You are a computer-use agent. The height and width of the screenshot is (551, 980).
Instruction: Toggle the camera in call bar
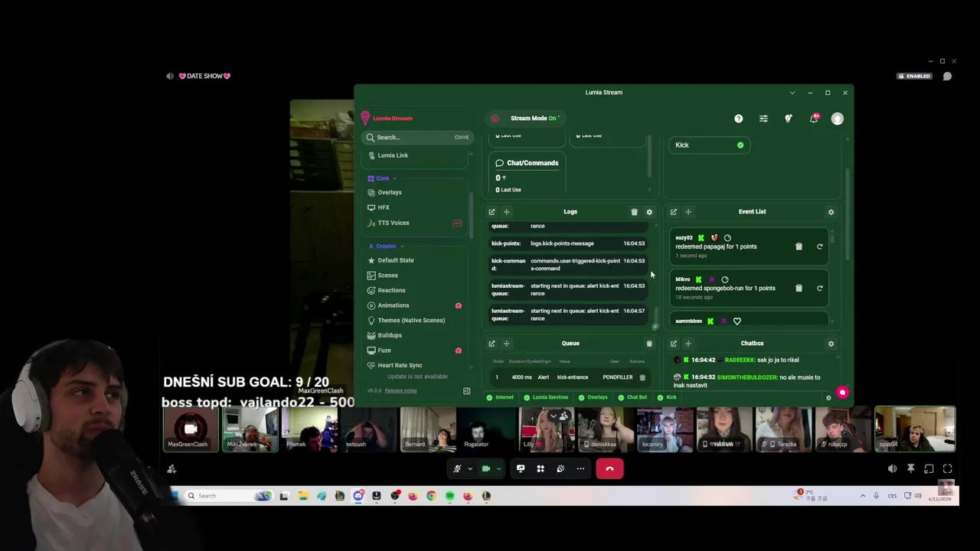tap(485, 468)
